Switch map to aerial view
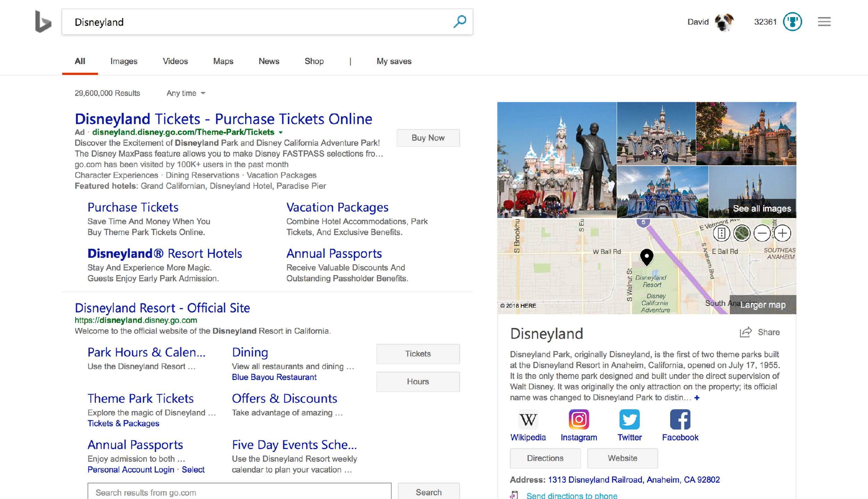 (741, 233)
